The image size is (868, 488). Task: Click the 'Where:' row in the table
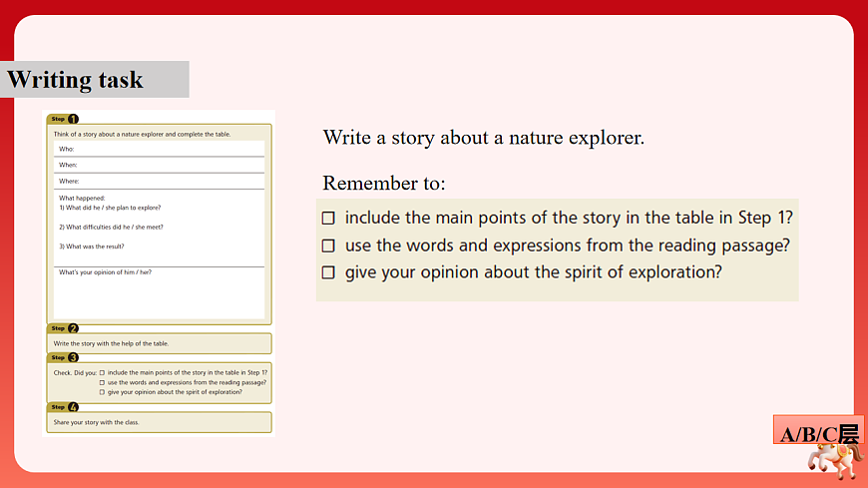[159, 181]
